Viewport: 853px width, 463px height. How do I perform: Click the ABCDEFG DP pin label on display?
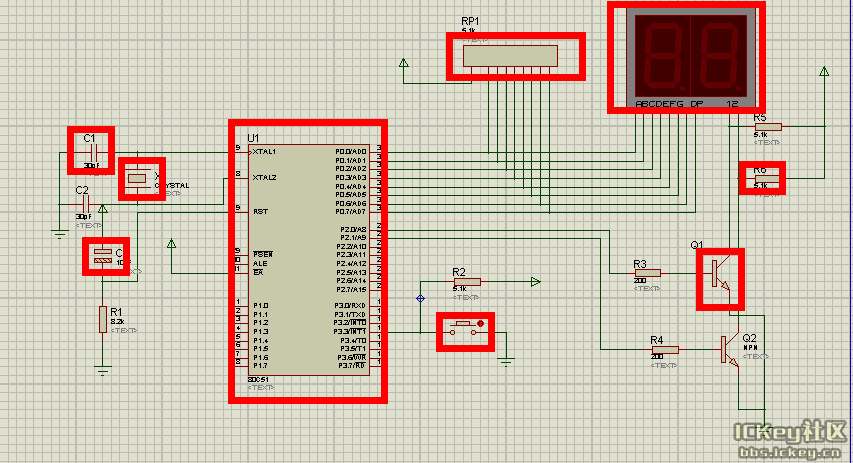click(x=670, y=103)
